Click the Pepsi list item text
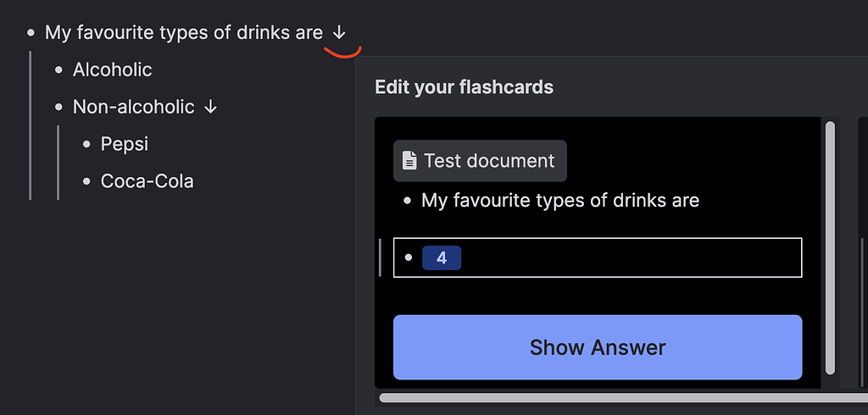This screenshot has height=415, width=868. tap(125, 145)
